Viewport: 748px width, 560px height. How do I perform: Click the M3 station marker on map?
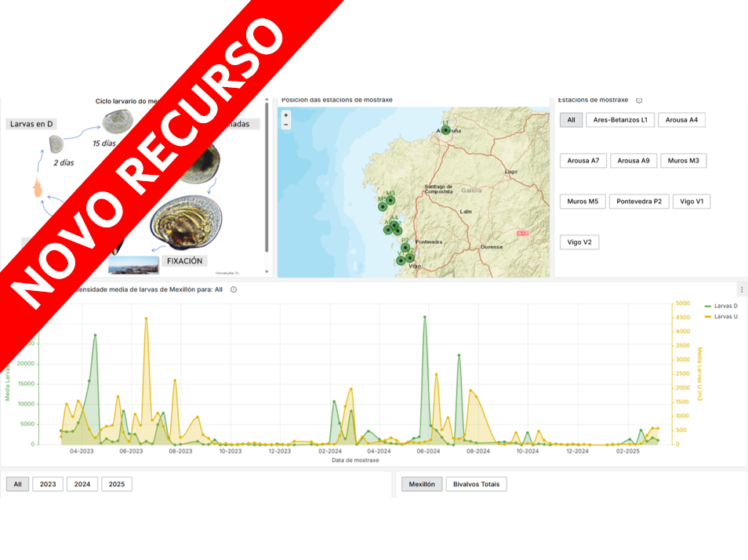390,200
